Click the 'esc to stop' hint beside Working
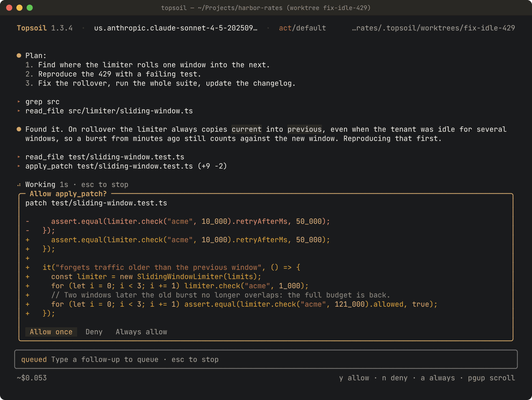Screen dimensions: 532x400 105,184
